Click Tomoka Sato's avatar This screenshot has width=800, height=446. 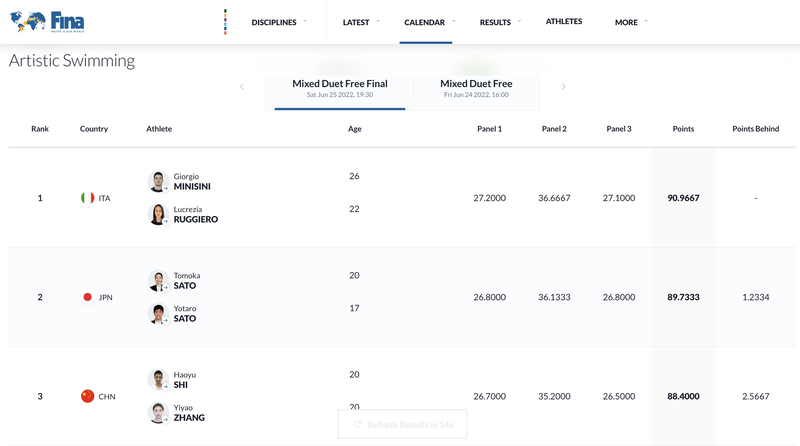click(x=158, y=280)
